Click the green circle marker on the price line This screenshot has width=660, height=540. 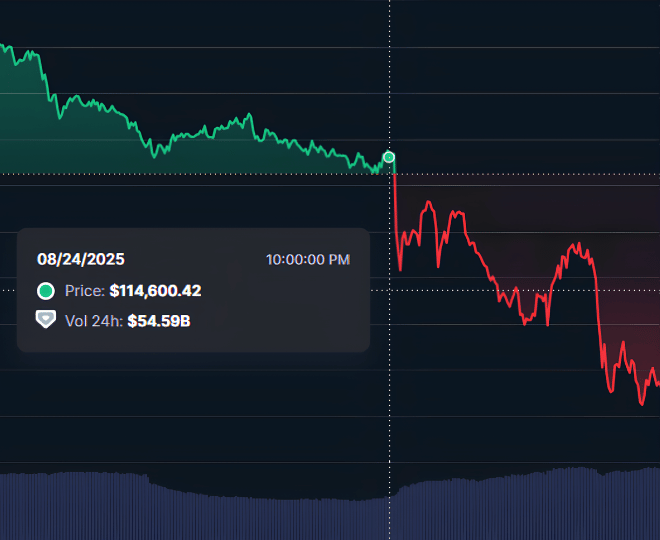tap(389, 157)
